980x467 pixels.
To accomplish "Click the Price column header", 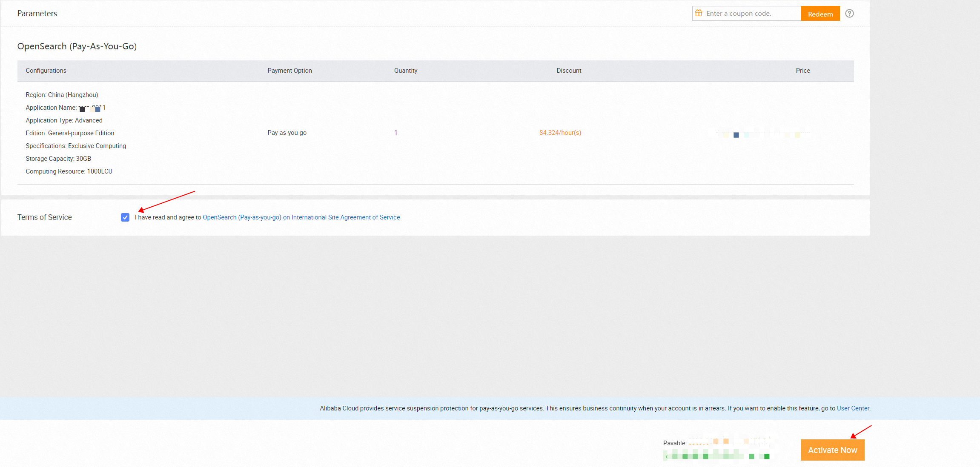I will click(x=802, y=71).
